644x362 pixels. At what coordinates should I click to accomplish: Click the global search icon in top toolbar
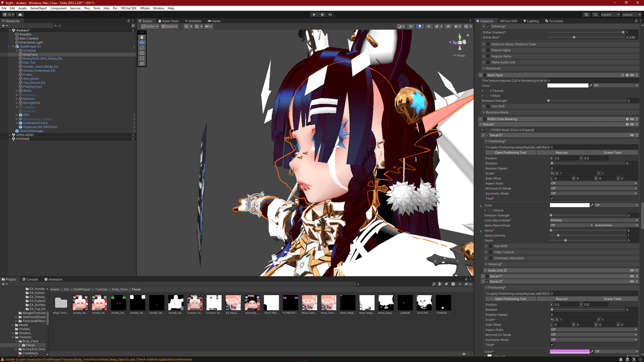(x=594, y=15)
